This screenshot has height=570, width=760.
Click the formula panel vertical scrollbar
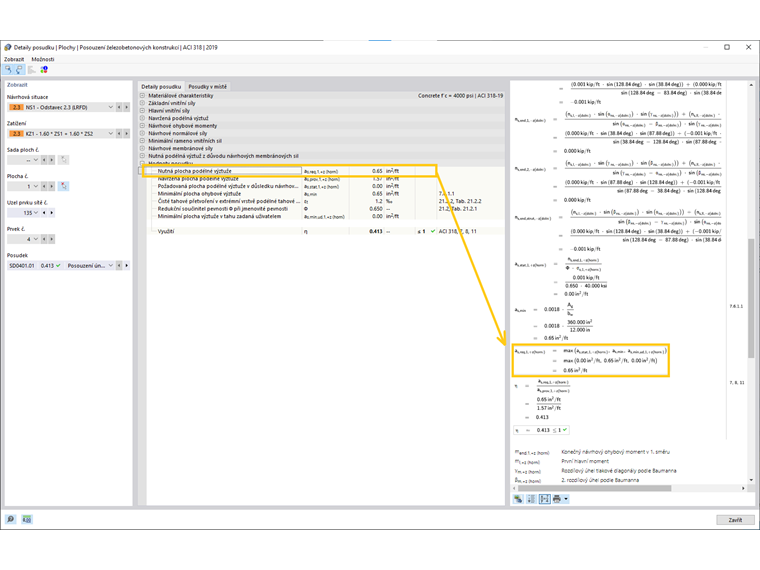pyautogui.click(x=751, y=298)
